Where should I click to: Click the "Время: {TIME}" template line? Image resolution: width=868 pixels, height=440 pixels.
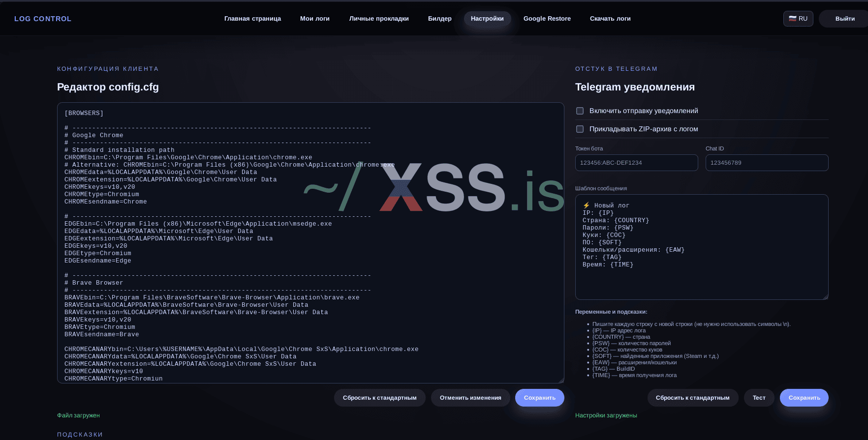608,264
